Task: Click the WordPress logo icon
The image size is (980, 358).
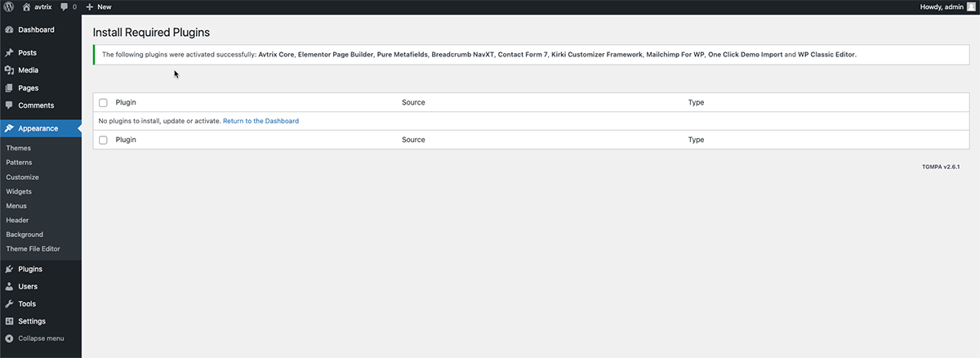Action: point(8,7)
